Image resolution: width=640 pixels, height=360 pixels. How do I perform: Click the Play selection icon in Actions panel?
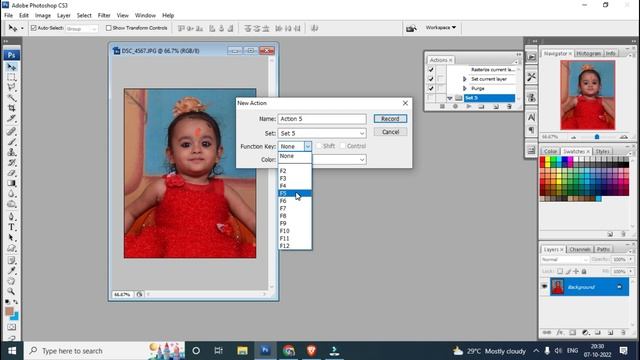(x=469, y=107)
